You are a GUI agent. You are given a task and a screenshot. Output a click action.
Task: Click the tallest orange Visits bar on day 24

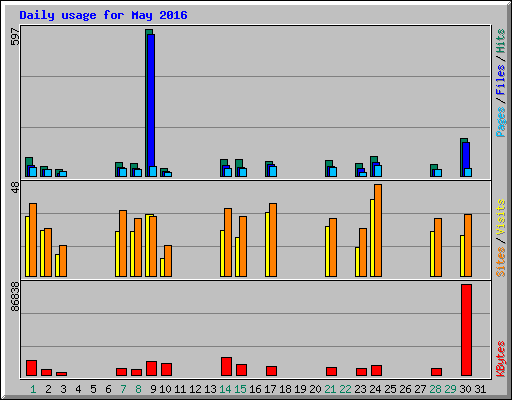(x=378, y=230)
